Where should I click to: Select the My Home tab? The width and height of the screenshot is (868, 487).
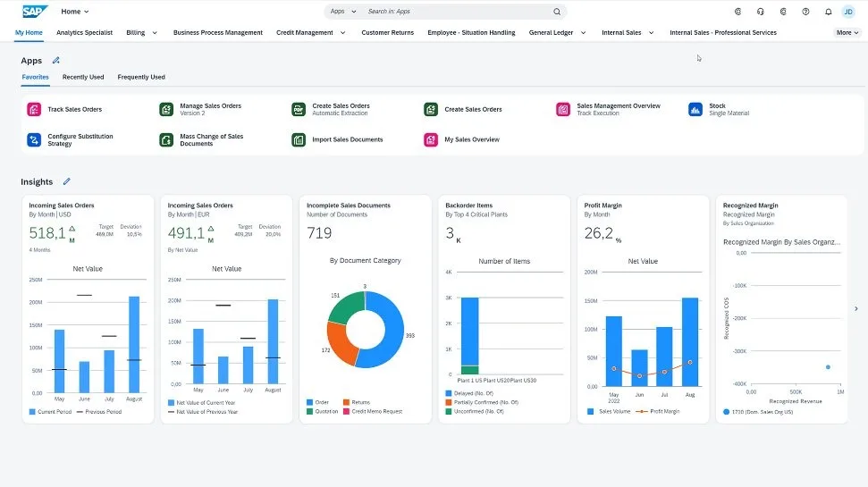29,33
